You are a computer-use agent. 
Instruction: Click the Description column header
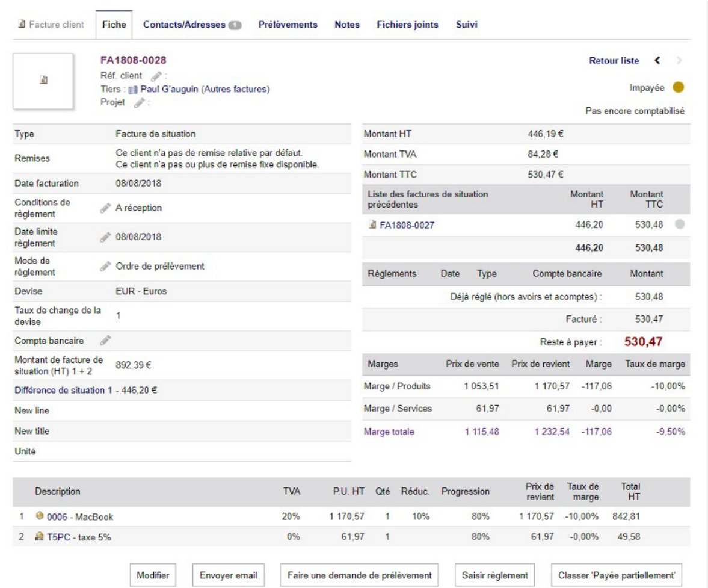(57, 491)
